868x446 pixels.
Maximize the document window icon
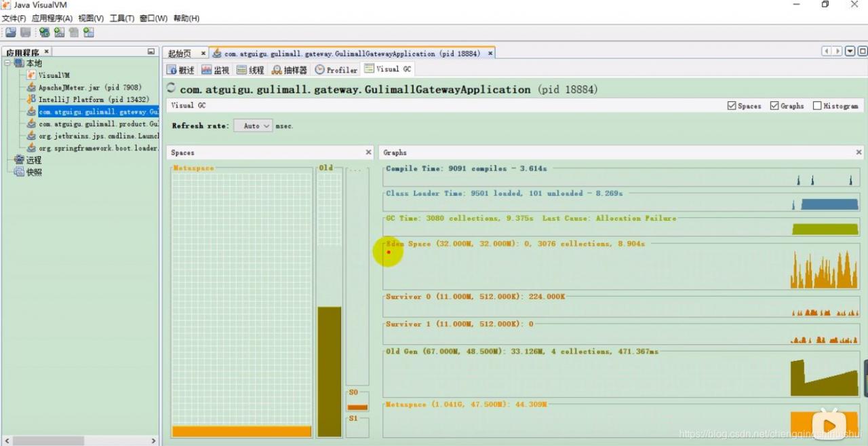863,52
